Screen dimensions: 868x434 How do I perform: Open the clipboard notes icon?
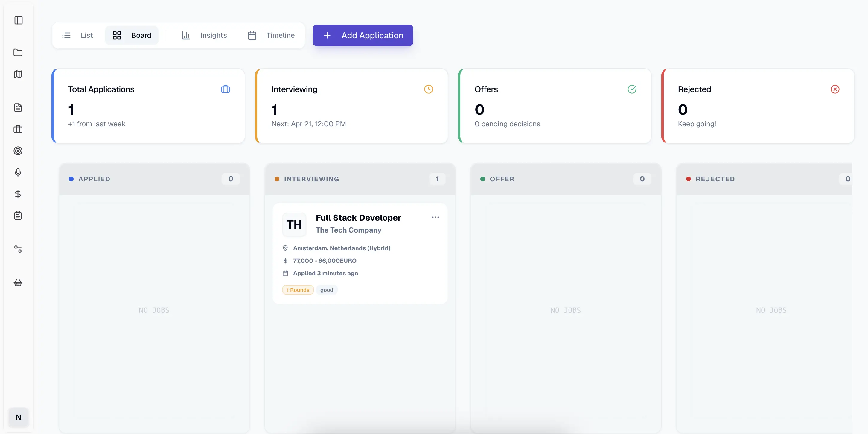[x=18, y=216]
